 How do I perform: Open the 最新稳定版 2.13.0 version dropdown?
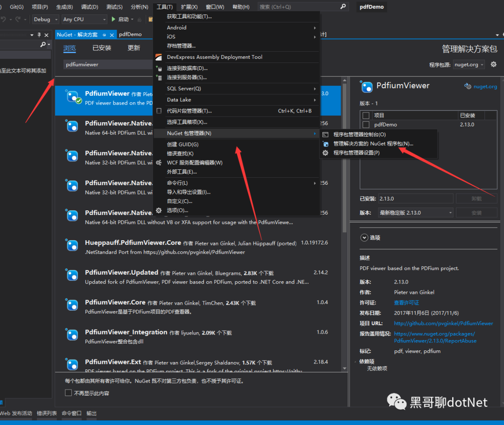point(416,213)
